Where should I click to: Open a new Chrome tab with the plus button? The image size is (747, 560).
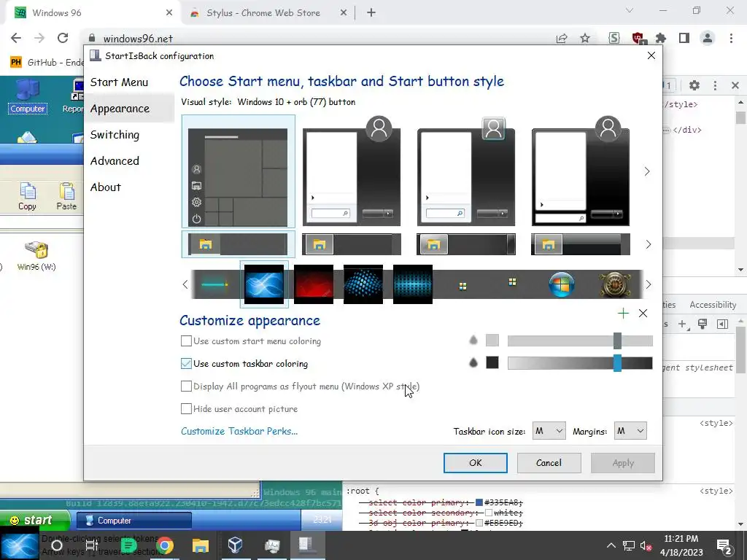click(371, 13)
